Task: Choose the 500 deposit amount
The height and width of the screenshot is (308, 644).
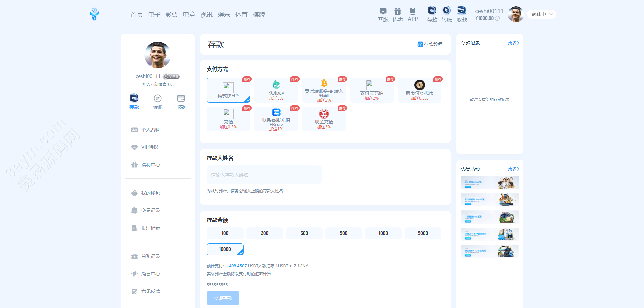Action: (x=343, y=233)
